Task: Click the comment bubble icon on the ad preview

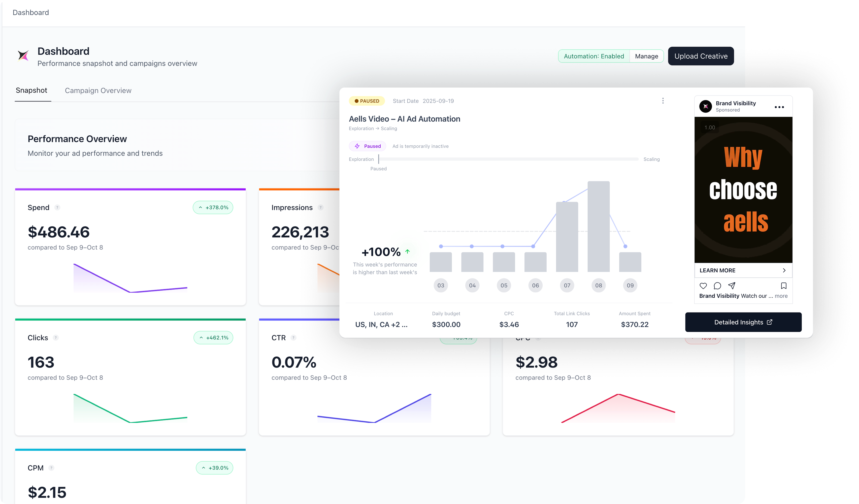Action: pyautogui.click(x=717, y=285)
